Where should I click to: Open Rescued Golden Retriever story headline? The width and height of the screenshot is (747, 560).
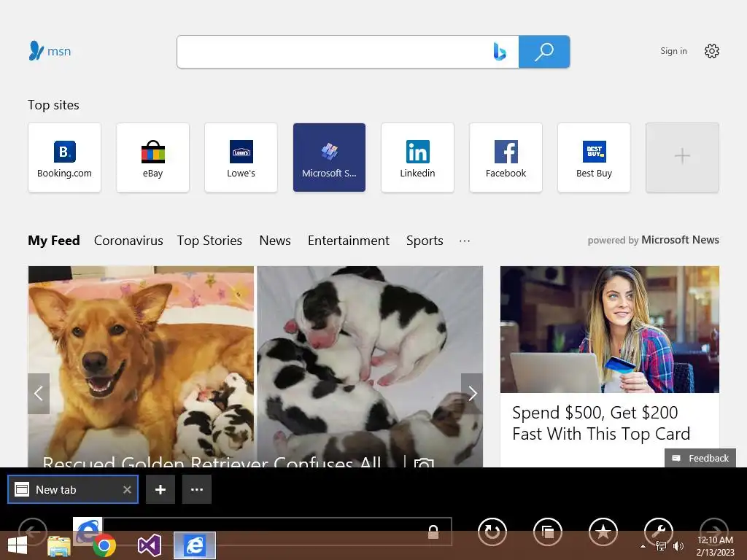[212, 462]
